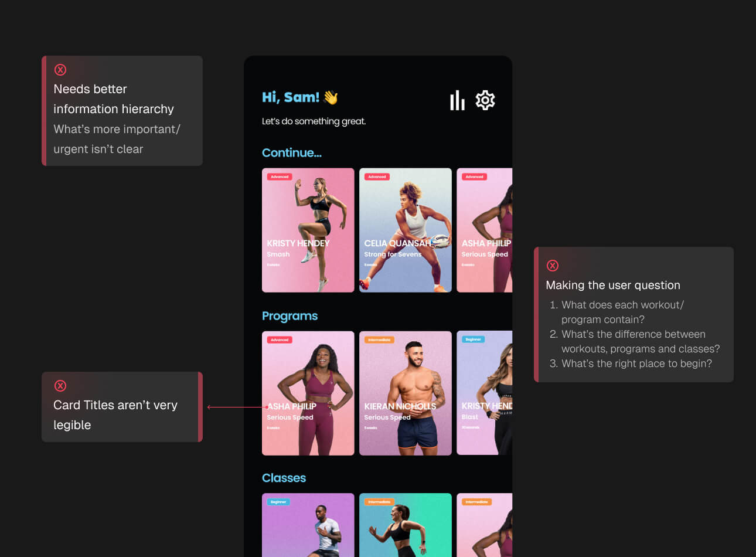Select the Classes section heading
Screen dimensions: 756x557
[284, 478]
